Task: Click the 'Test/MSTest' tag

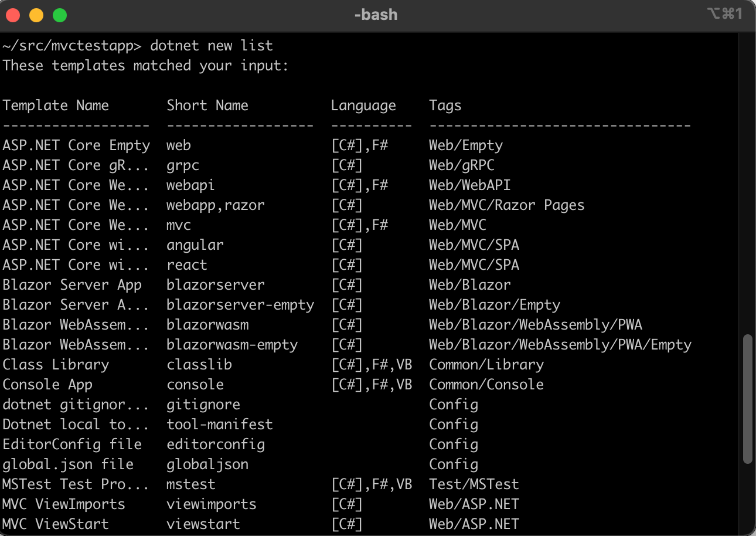Action: [474, 484]
